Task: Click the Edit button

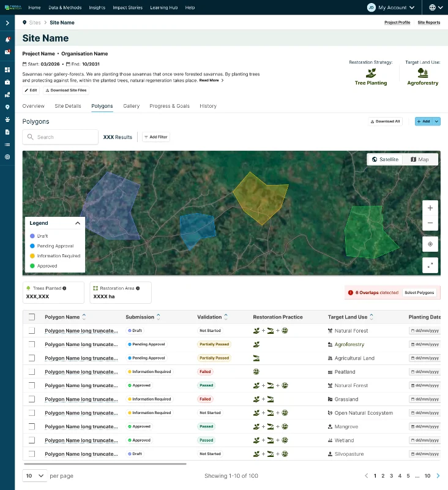Action: click(31, 90)
